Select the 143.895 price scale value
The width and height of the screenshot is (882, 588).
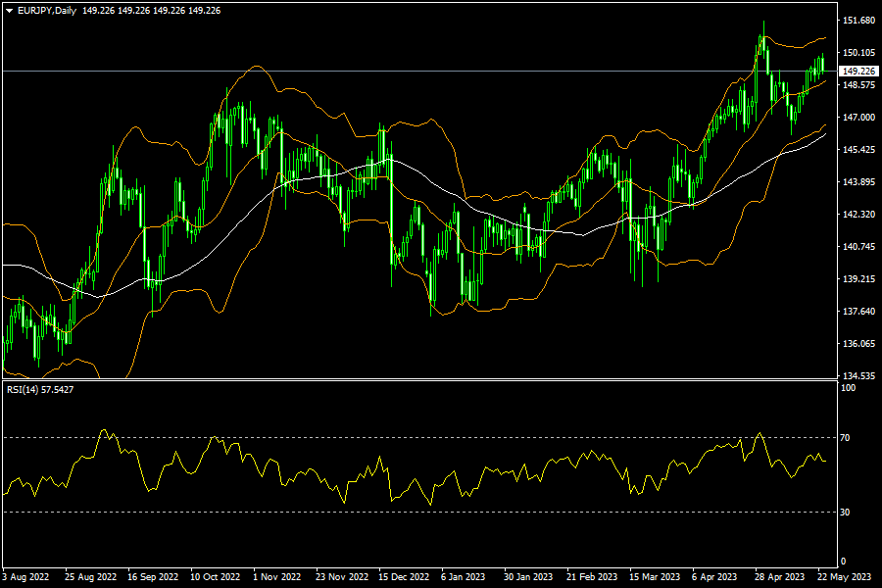pyautogui.click(x=858, y=181)
